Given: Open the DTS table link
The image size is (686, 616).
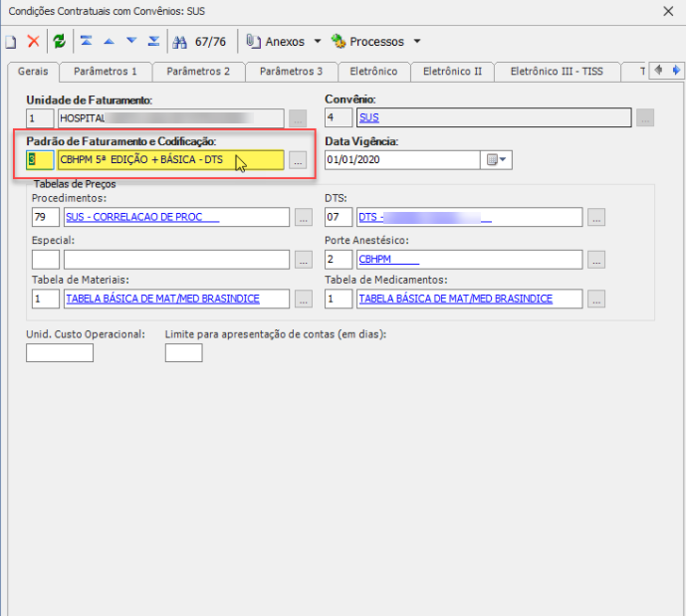Looking at the screenshot, I should (x=425, y=217).
